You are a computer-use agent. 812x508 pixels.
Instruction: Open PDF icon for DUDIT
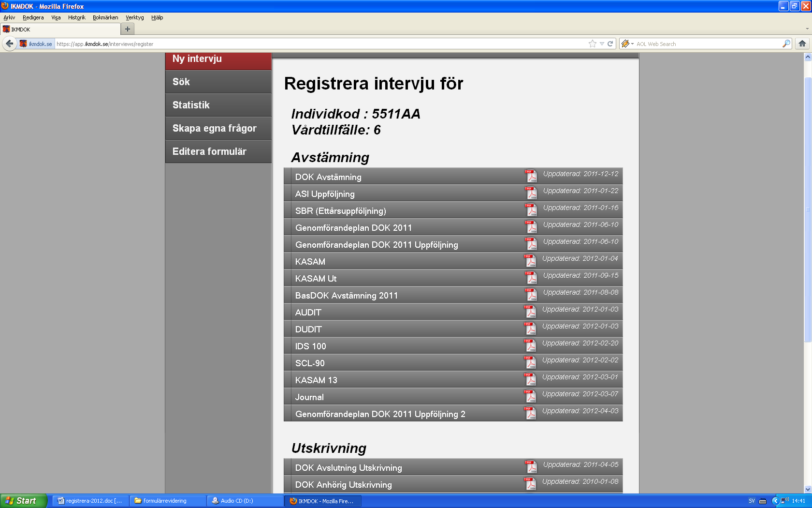coord(531,329)
